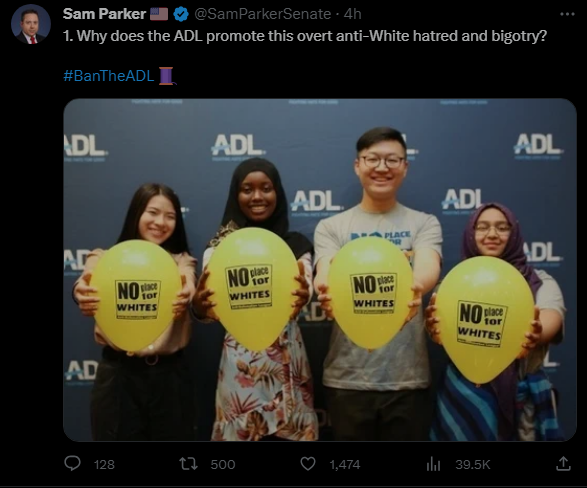Screen dimensions: 587x488
Task: Click the 1,474 likes count
Action: (345, 464)
